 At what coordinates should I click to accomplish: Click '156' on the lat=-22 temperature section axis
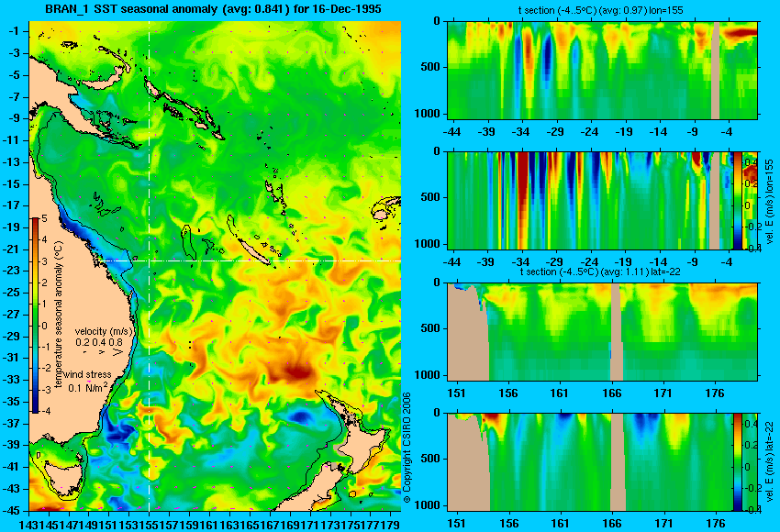508,393
